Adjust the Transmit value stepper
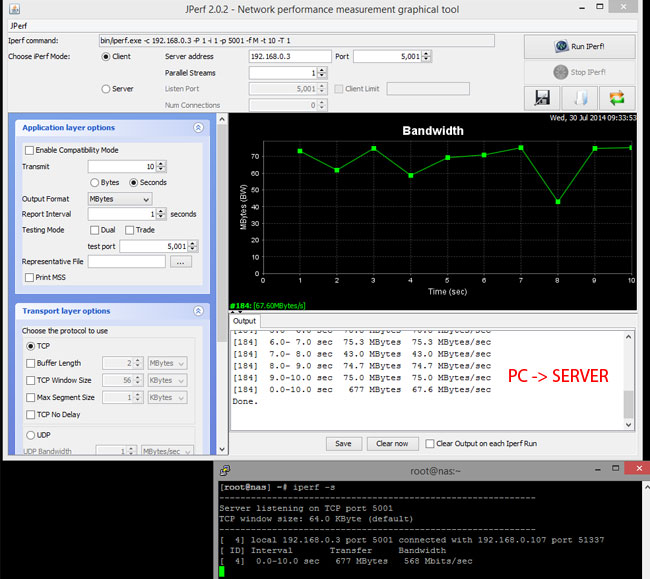This screenshot has width=650, height=579. tap(161, 167)
